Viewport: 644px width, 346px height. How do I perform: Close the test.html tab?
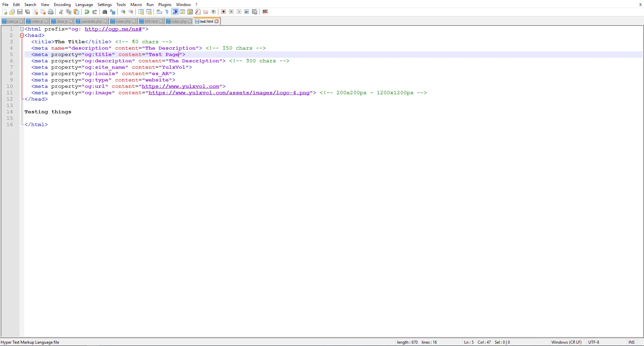[x=217, y=21]
